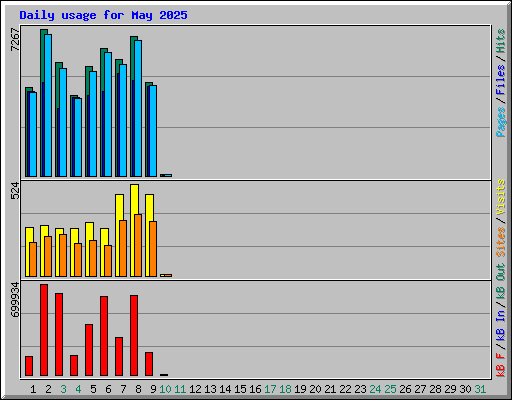
Task: Click the day 7 red kB bar
Action: tap(119, 357)
